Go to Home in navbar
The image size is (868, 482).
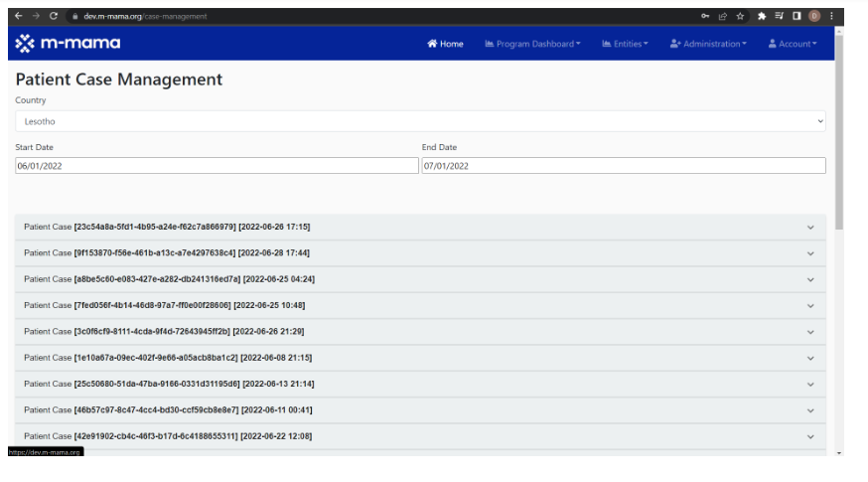pyautogui.click(x=445, y=44)
